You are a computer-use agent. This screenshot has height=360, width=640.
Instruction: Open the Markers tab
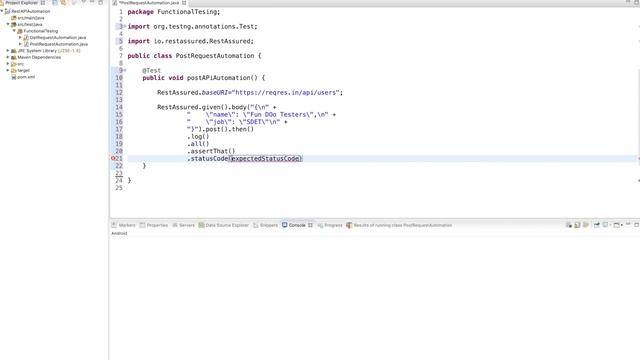127,225
